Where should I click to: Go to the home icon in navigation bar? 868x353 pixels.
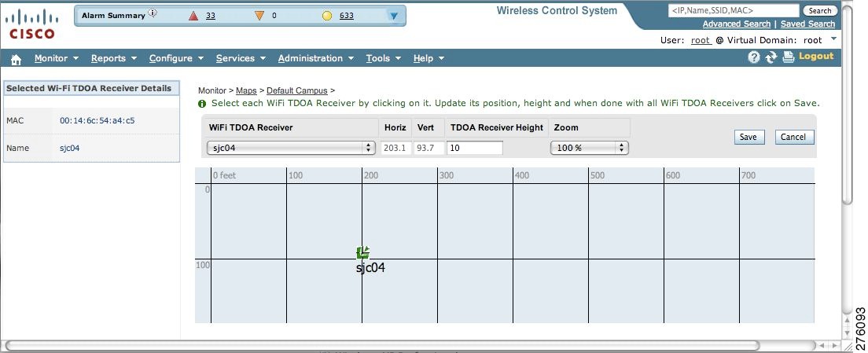(16, 59)
